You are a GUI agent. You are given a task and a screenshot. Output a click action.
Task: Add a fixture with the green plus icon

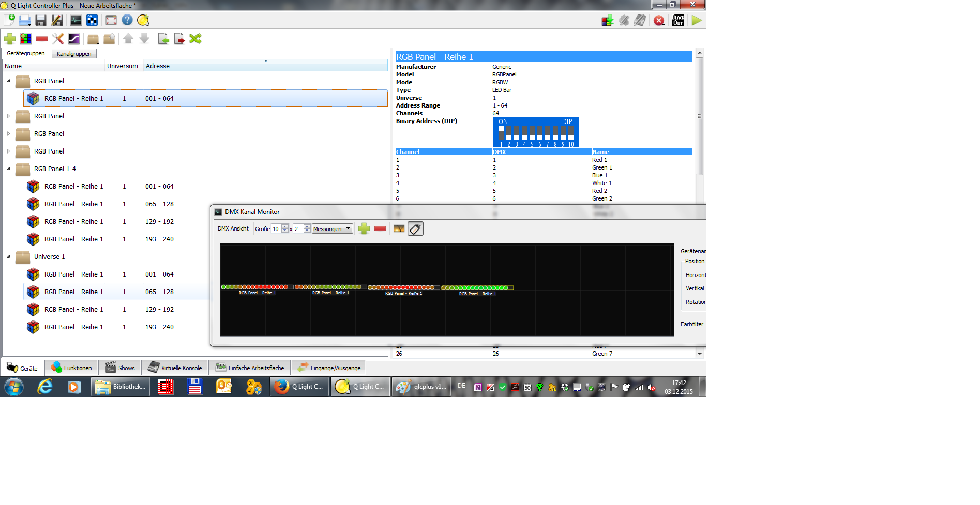(10, 39)
